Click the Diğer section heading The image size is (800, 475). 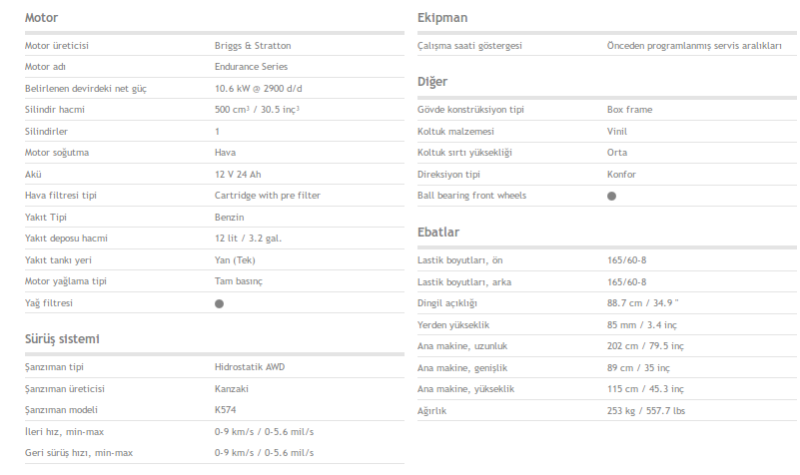click(x=432, y=81)
